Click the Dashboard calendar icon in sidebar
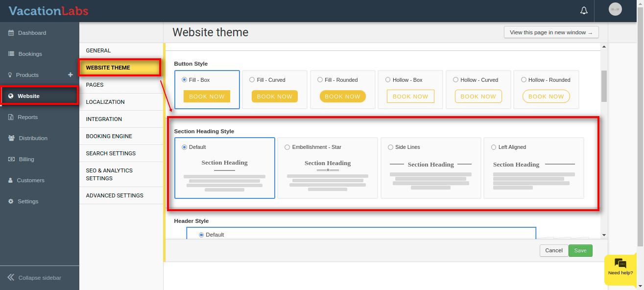The height and width of the screenshot is (290, 644). tap(11, 33)
